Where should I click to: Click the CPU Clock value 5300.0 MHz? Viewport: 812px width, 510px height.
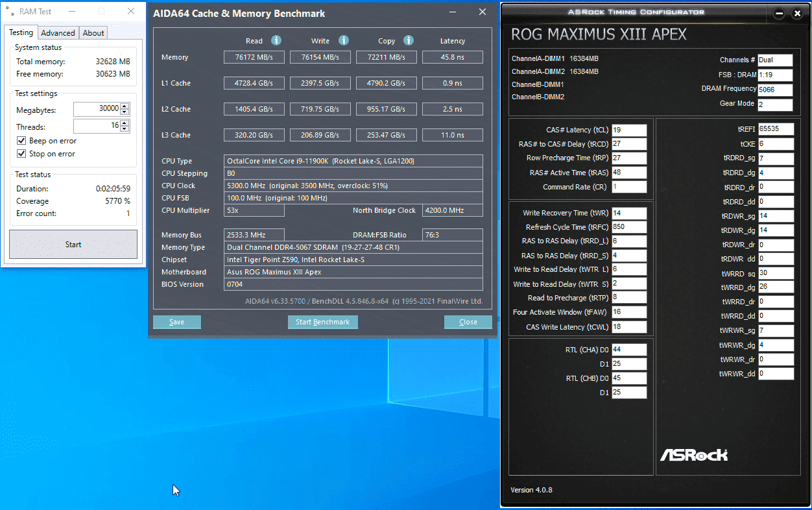pos(353,186)
